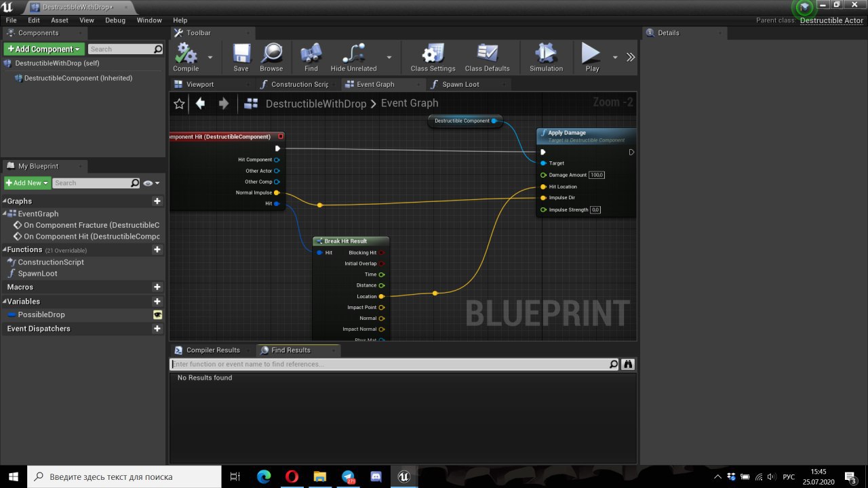868x488 pixels.
Task: Add a new variable with plus
Action: (x=157, y=302)
